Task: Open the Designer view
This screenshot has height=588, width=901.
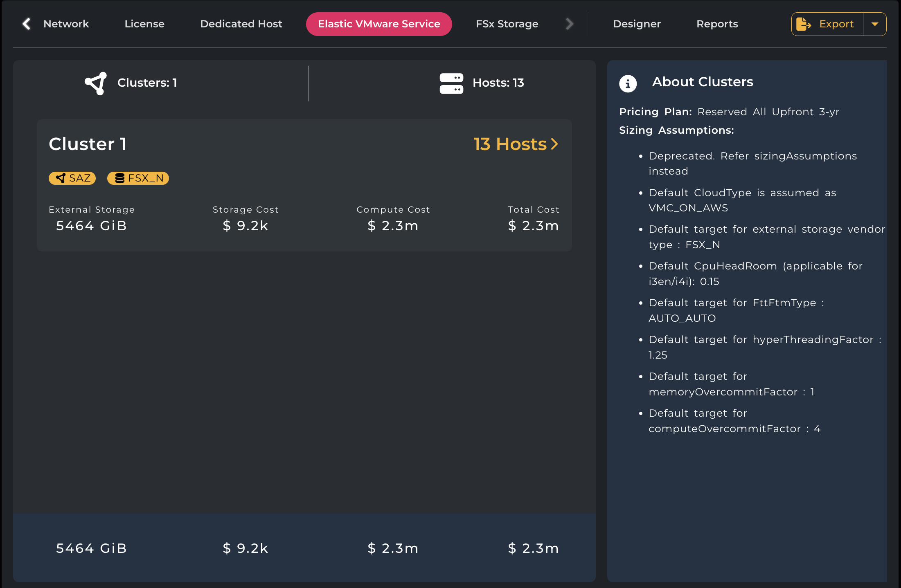Action: 637,24
